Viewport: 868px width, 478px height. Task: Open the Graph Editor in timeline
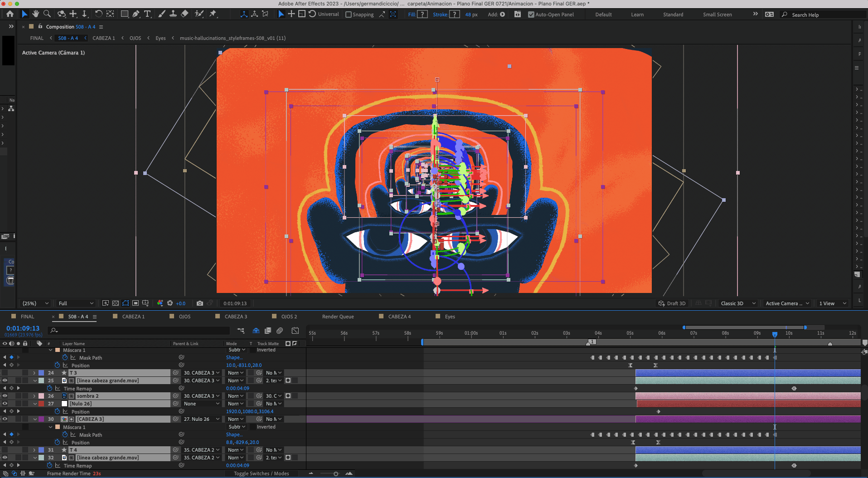pos(295,331)
